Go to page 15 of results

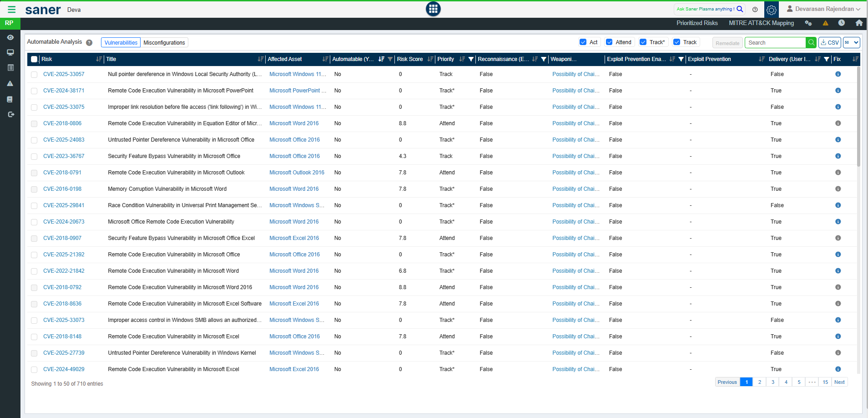[x=825, y=382]
